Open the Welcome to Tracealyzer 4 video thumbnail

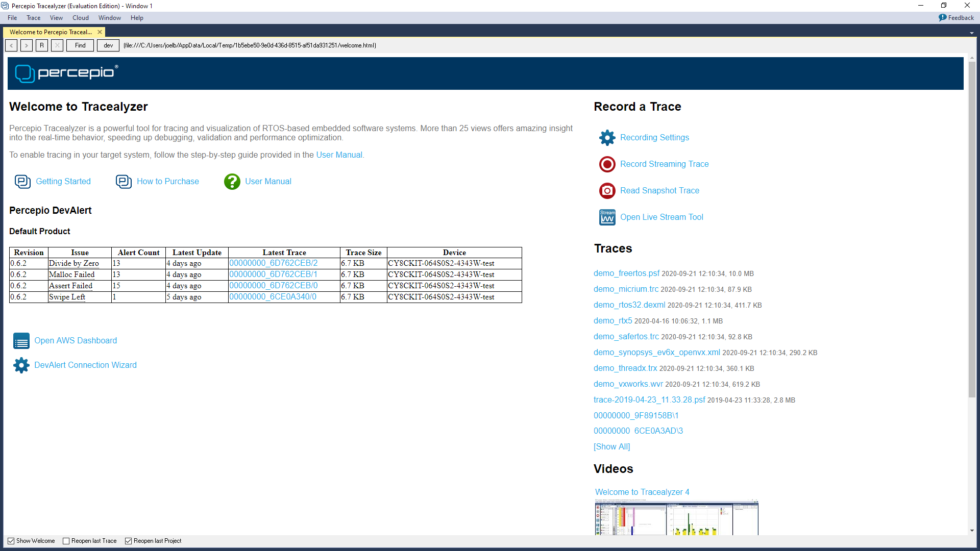click(676, 518)
